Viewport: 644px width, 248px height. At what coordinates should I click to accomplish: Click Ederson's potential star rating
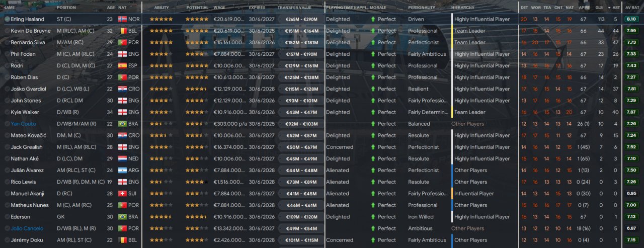(x=196, y=217)
